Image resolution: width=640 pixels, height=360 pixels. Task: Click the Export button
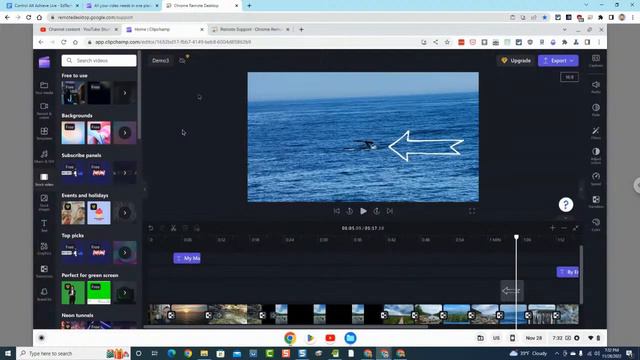(x=558, y=60)
